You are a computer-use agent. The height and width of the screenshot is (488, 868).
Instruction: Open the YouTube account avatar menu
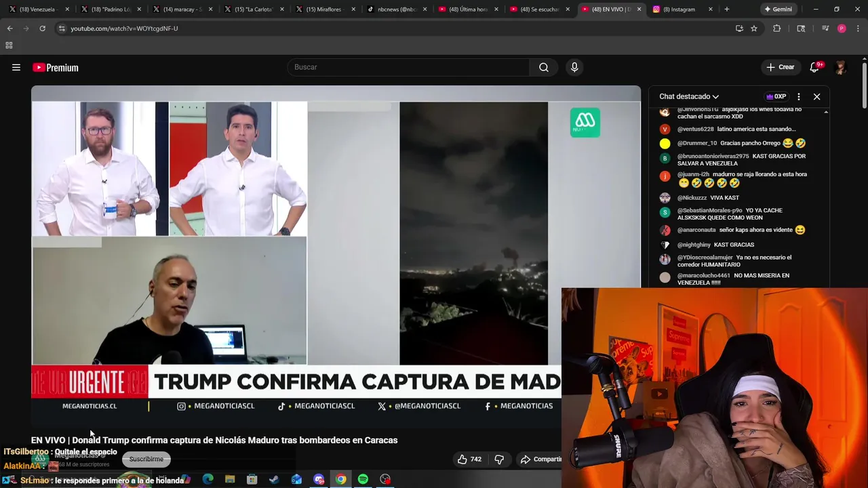[x=841, y=67]
